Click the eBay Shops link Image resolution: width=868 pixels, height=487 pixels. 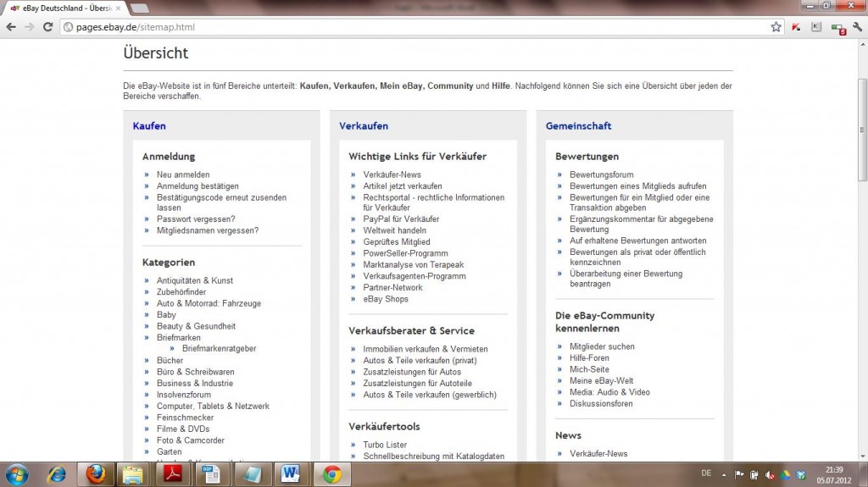click(x=386, y=299)
